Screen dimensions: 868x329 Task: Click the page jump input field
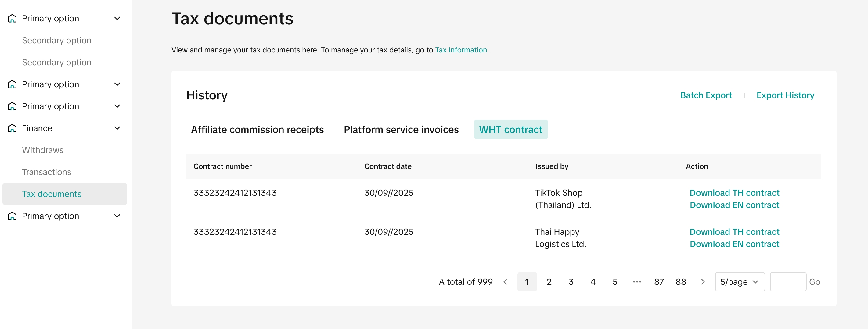[x=788, y=282]
